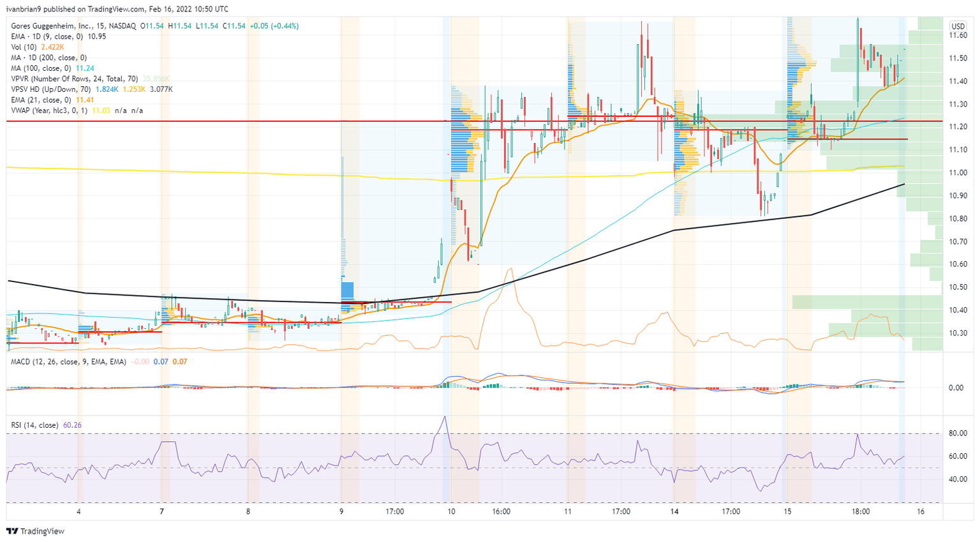Click the TradingView logo at the chart footer
Viewport: 980px width, 542px height.
click(35, 531)
